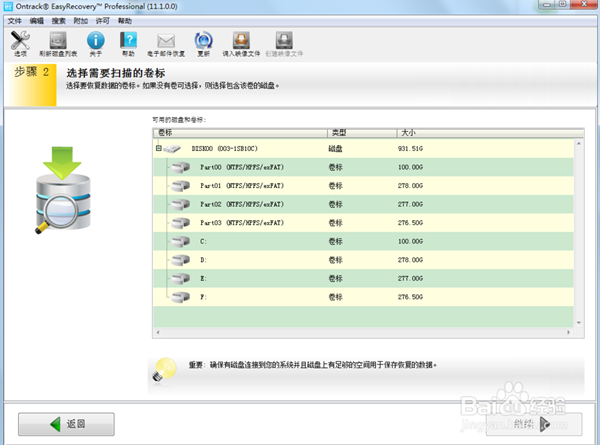Click the horizontal scrollbar right arrow

pos(569,332)
